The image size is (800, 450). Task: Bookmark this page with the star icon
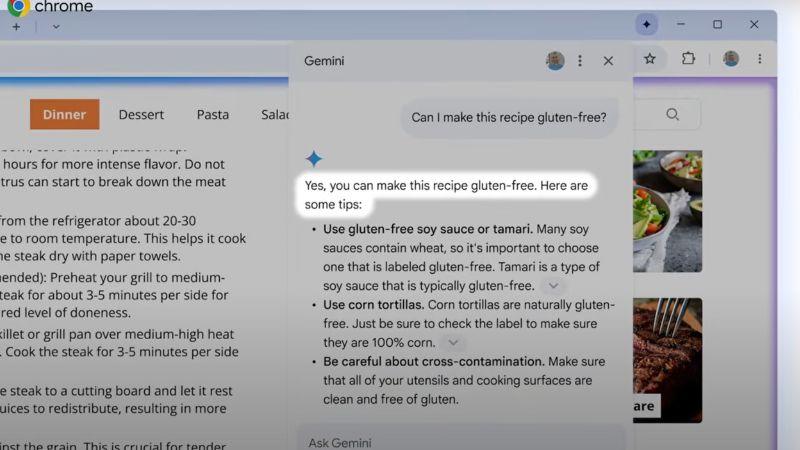(x=649, y=59)
